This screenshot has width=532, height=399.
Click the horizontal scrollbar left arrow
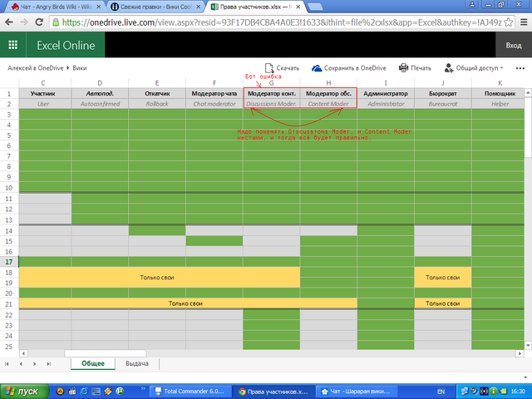click(x=23, y=353)
